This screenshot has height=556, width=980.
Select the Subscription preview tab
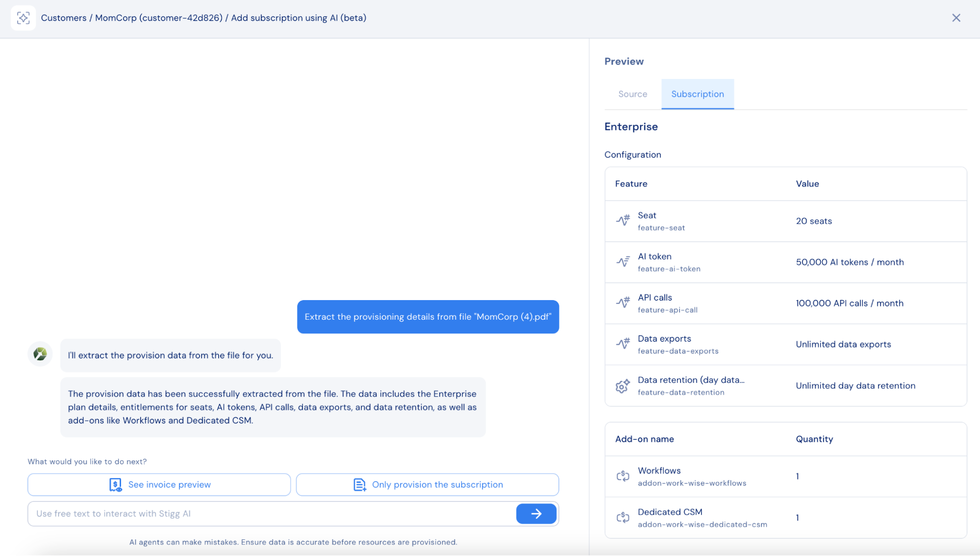point(697,94)
